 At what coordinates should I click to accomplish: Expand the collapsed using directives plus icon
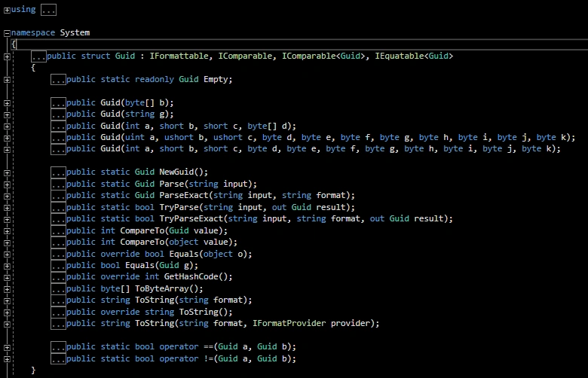click(7, 10)
